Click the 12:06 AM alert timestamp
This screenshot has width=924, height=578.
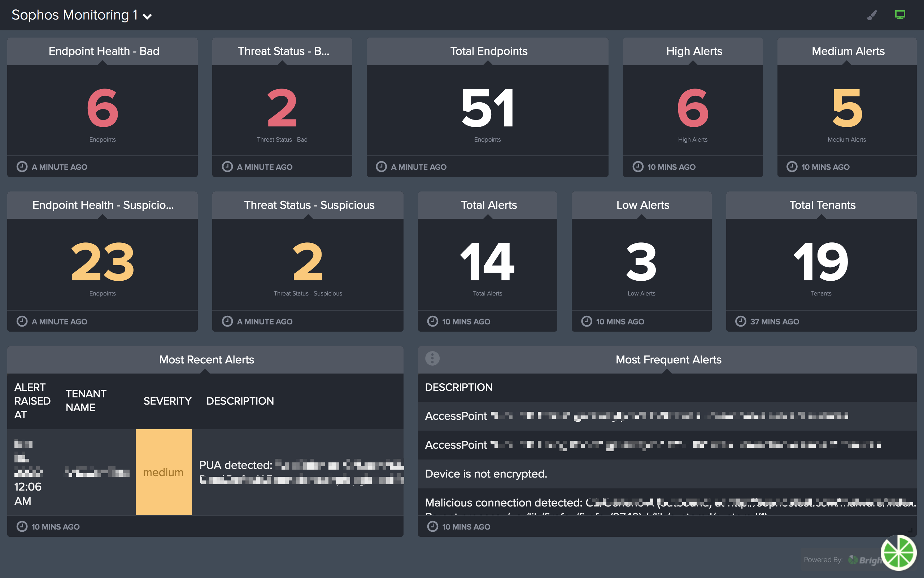pyautogui.click(x=28, y=493)
